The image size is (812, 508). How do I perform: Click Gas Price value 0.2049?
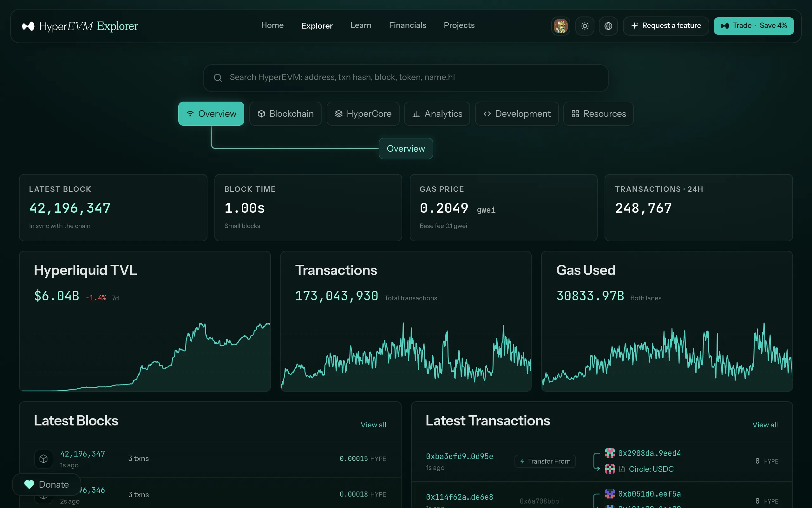pos(444,208)
